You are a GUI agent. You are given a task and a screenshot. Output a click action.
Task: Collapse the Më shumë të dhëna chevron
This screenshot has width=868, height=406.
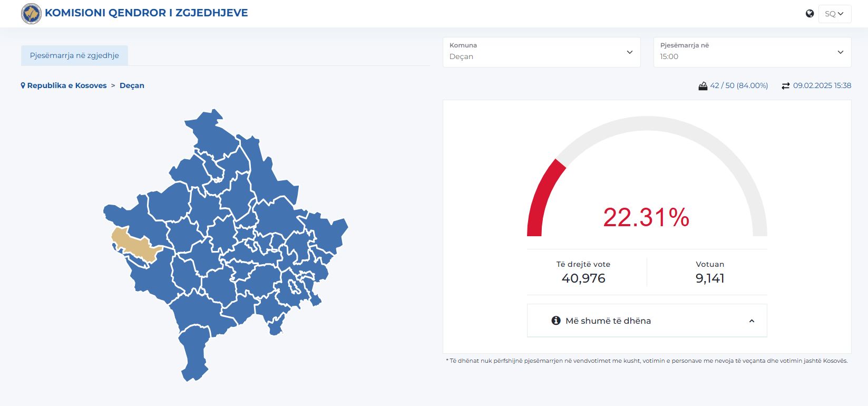[x=752, y=321]
